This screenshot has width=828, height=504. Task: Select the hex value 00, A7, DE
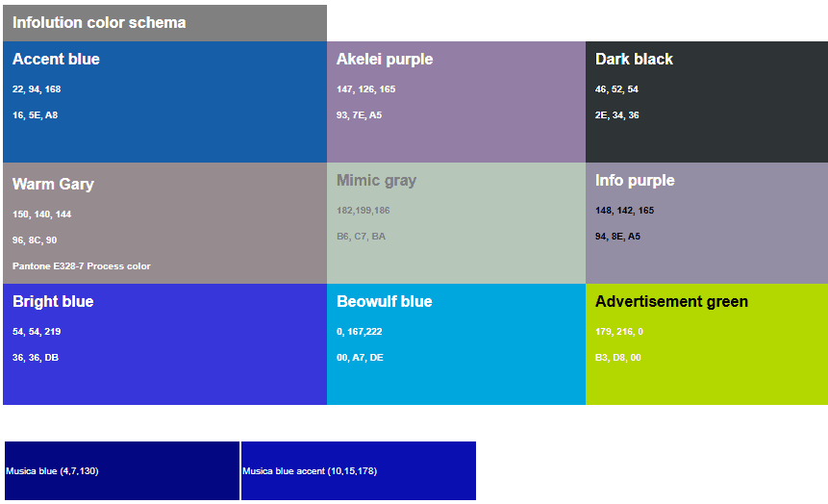360,358
